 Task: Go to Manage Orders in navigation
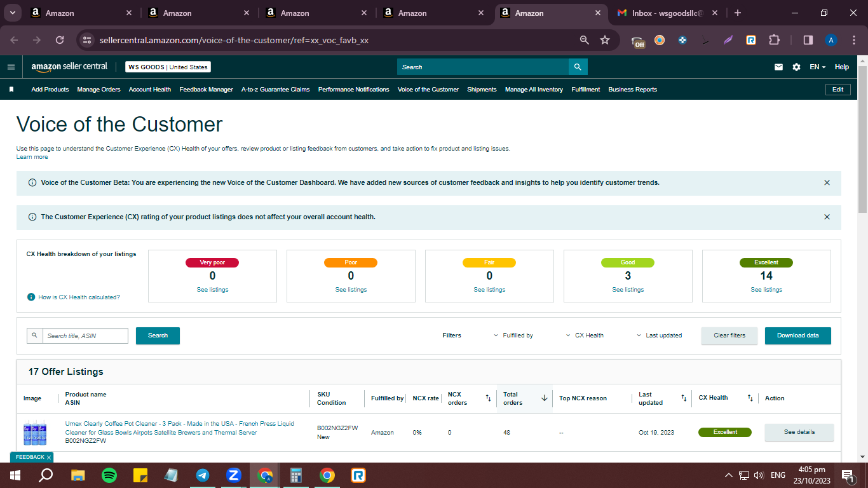pos(98,90)
